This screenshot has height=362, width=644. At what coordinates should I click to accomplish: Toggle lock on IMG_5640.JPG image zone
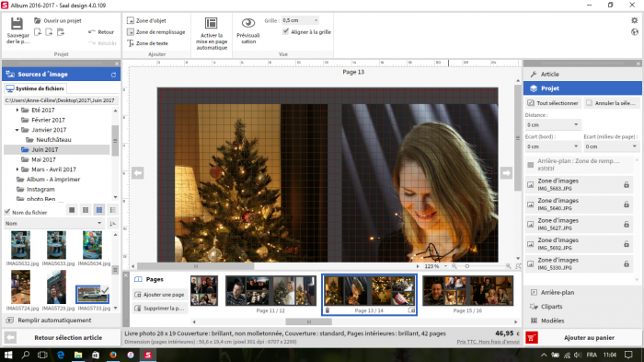point(627,204)
